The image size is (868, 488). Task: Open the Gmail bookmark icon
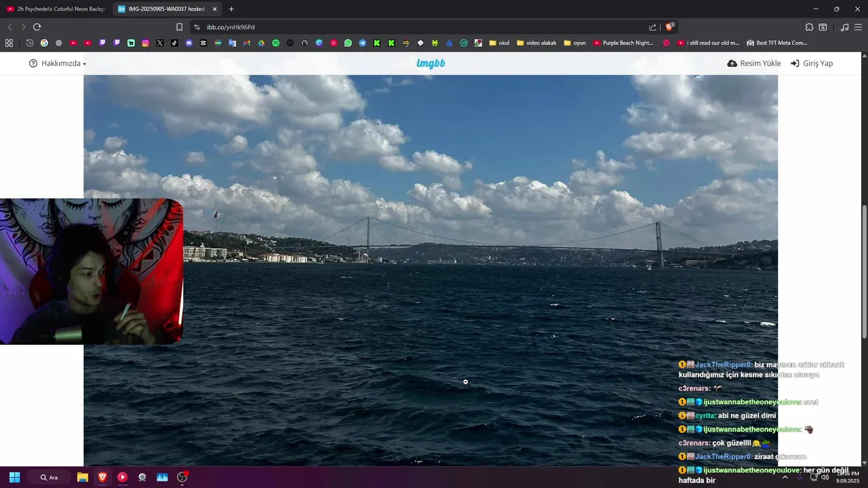point(247,43)
